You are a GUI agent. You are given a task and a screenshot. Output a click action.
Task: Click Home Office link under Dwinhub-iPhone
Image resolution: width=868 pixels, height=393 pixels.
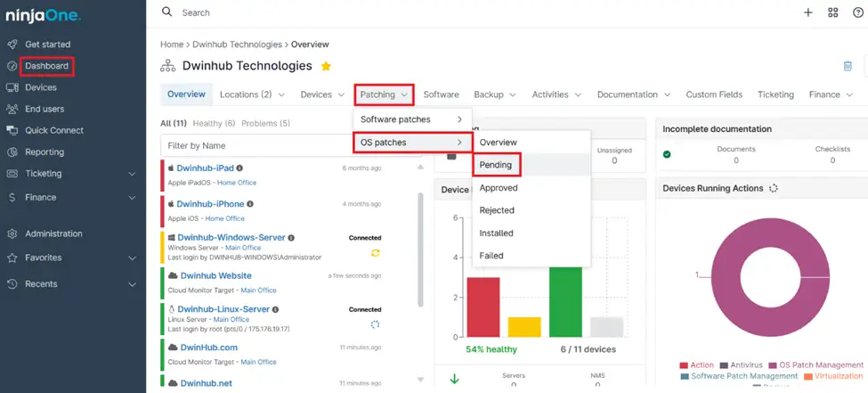224,218
